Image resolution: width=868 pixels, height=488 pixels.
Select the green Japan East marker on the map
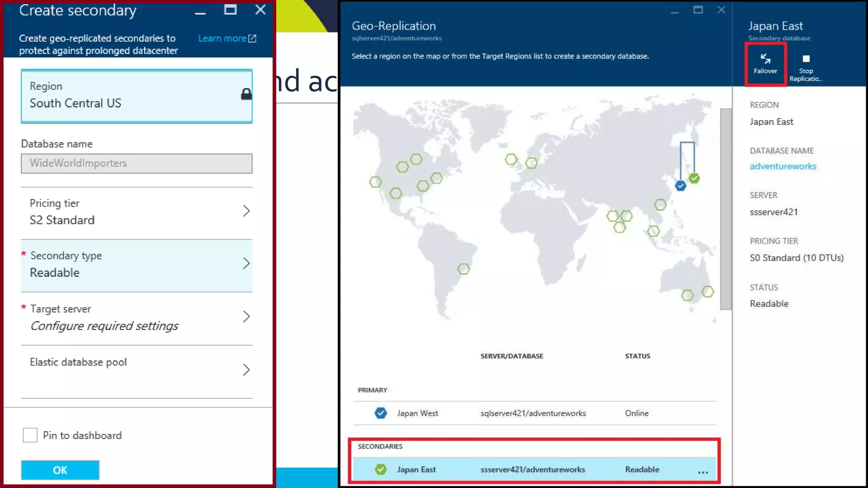(x=694, y=178)
